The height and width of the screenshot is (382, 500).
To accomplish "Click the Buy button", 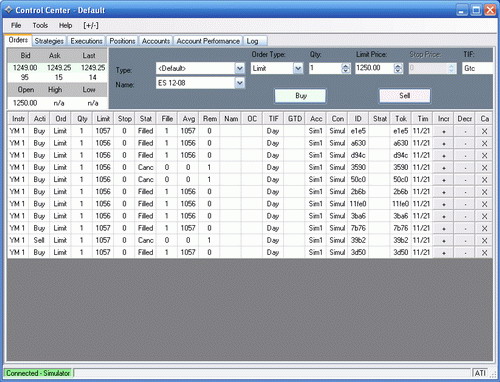I will pos(300,96).
